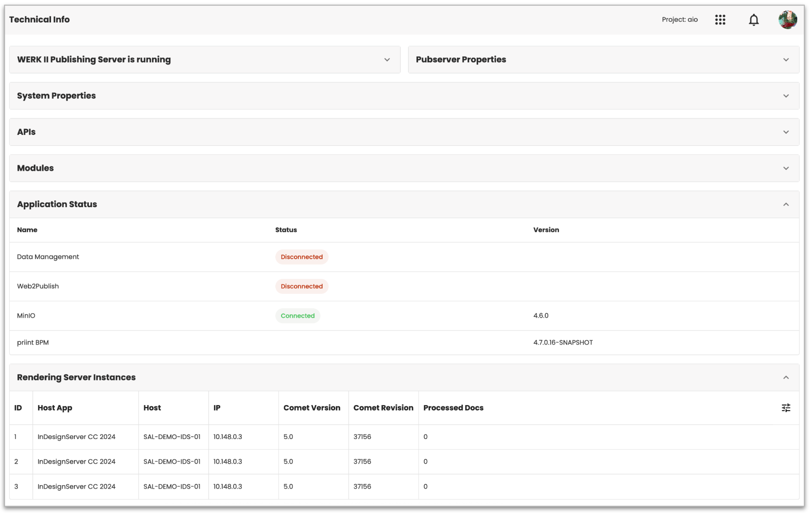Sort by Comet Version column header
The image size is (812, 513).
pos(311,408)
